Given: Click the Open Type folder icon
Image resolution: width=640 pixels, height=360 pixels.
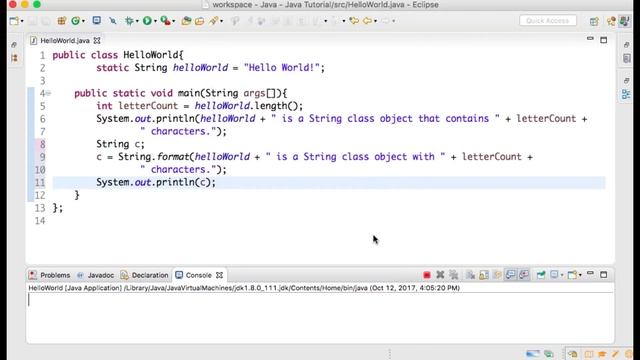Looking at the screenshot, I should 186,21.
